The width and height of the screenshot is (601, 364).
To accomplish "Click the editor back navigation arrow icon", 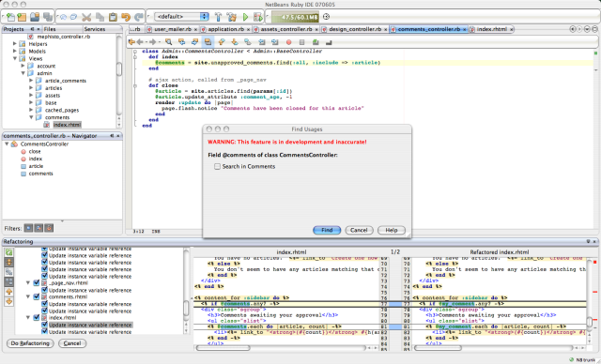I will coord(140,41).
